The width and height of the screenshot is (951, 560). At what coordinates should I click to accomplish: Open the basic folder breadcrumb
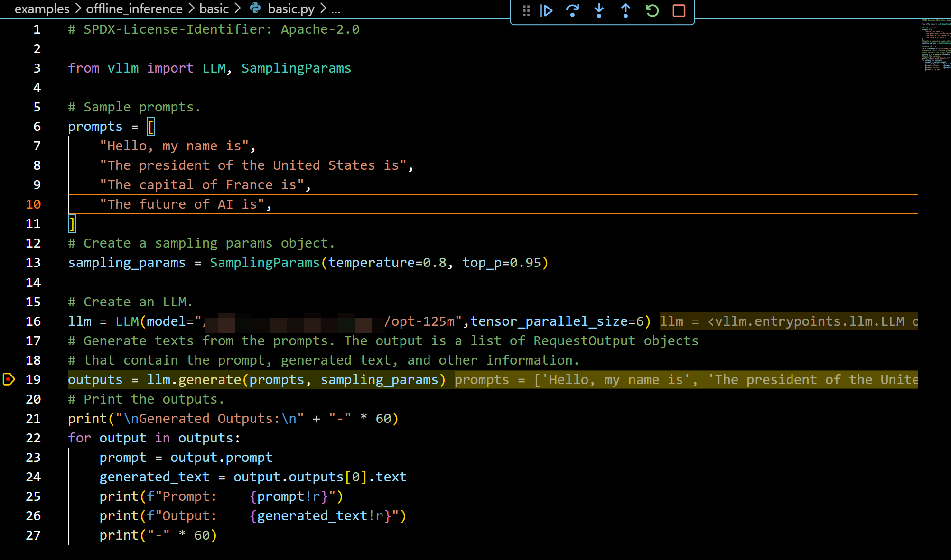click(x=214, y=9)
